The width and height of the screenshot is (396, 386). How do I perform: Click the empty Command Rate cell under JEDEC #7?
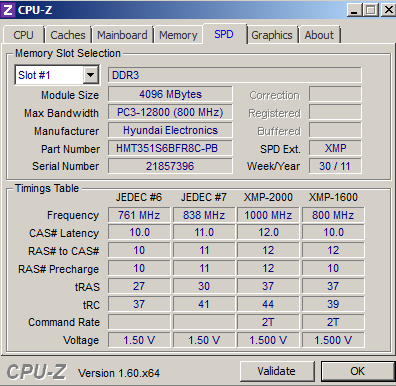click(x=204, y=322)
